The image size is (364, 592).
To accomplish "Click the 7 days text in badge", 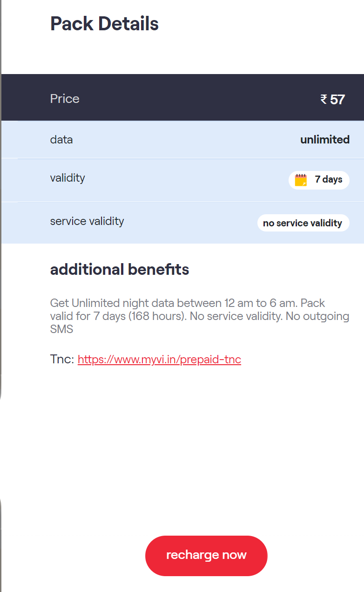I will [x=329, y=179].
